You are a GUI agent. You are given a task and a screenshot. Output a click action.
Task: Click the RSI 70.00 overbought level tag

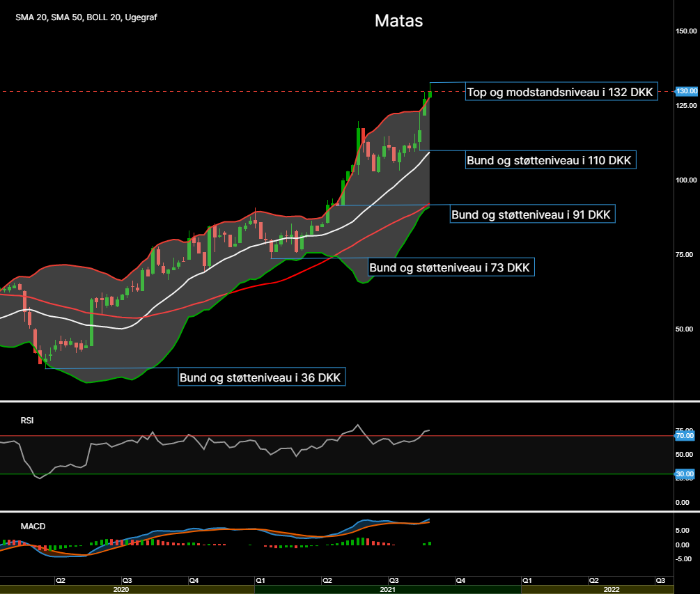685,435
